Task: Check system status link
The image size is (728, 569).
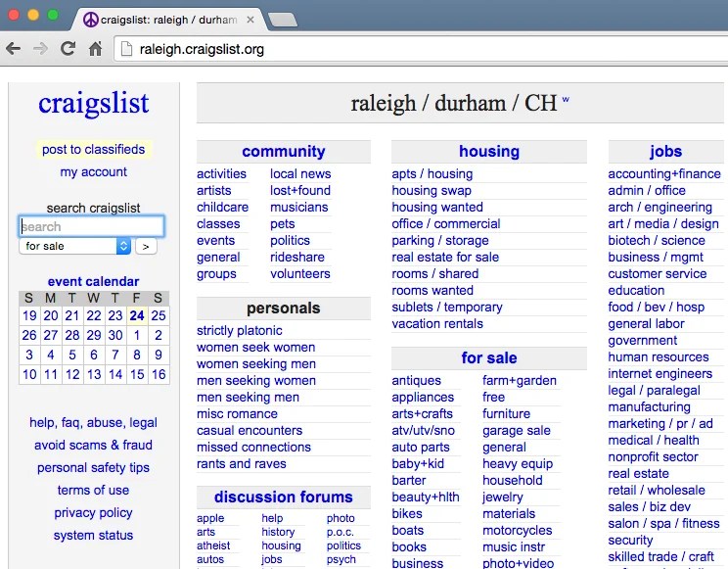Action: pos(93,535)
